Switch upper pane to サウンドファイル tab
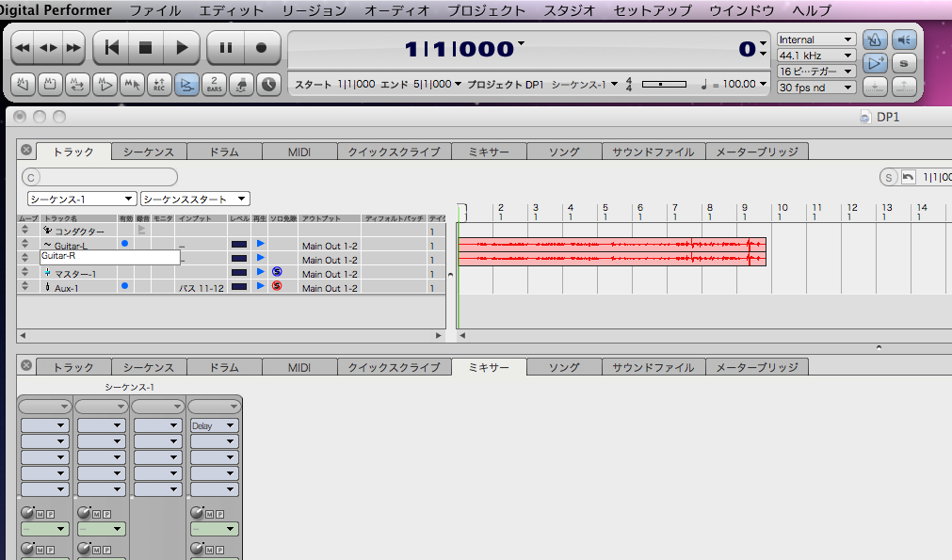Screen dimensions: 952x560 coord(653,152)
